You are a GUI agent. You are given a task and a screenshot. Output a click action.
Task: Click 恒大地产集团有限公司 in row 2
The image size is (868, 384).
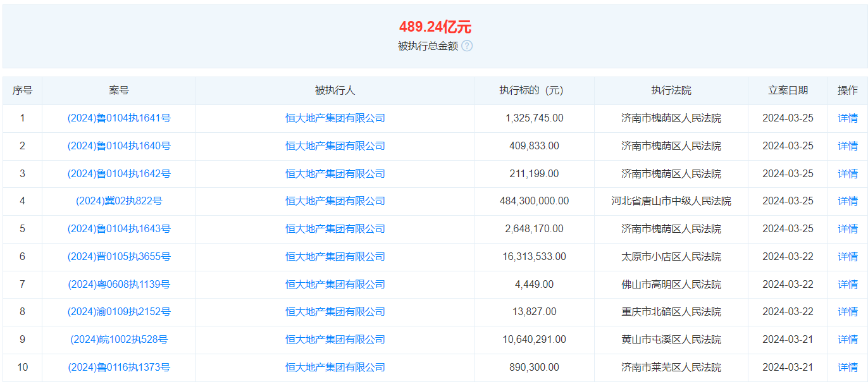(x=335, y=146)
